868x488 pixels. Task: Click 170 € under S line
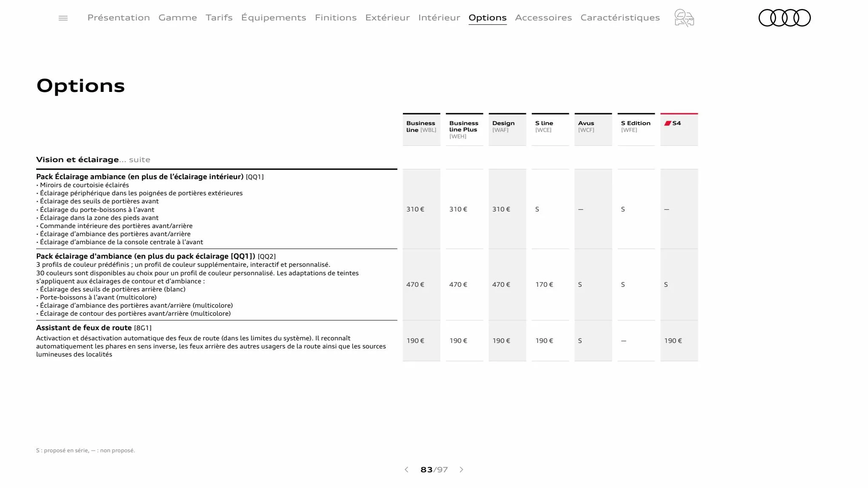point(544,285)
